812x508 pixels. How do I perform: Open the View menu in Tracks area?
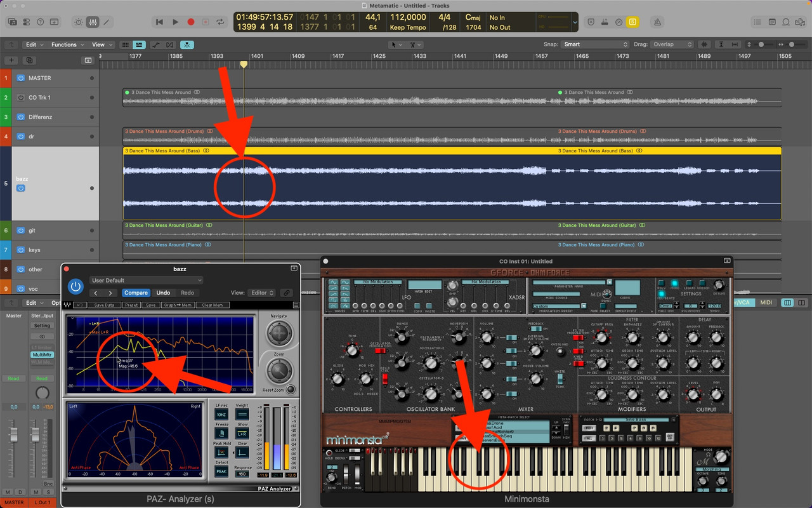click(101, 44)
